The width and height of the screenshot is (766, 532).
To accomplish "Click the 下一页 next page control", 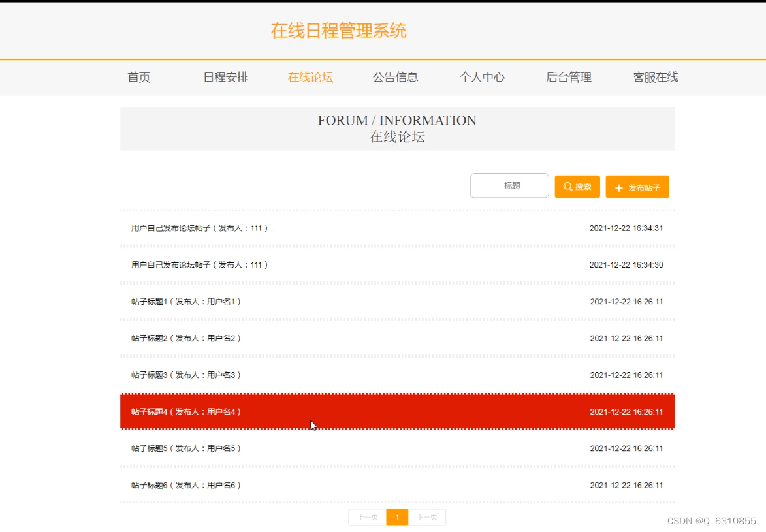I will click(x=428, y=516).
